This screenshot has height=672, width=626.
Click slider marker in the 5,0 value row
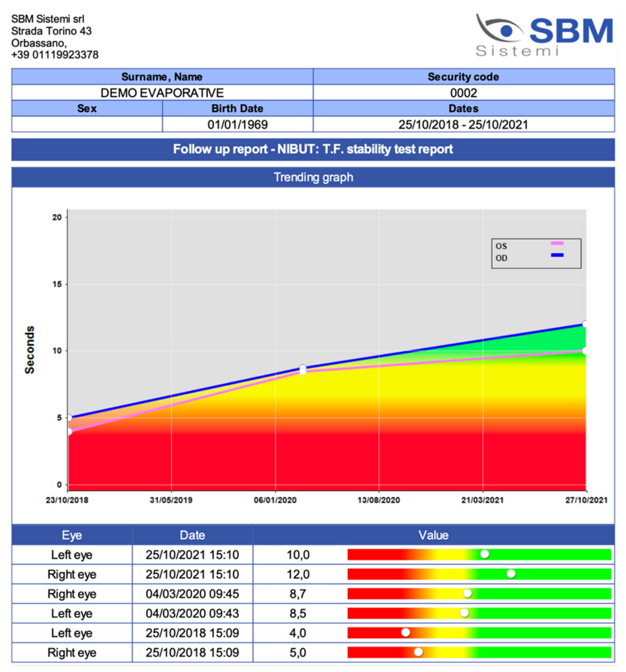click(x=418, y=652)
